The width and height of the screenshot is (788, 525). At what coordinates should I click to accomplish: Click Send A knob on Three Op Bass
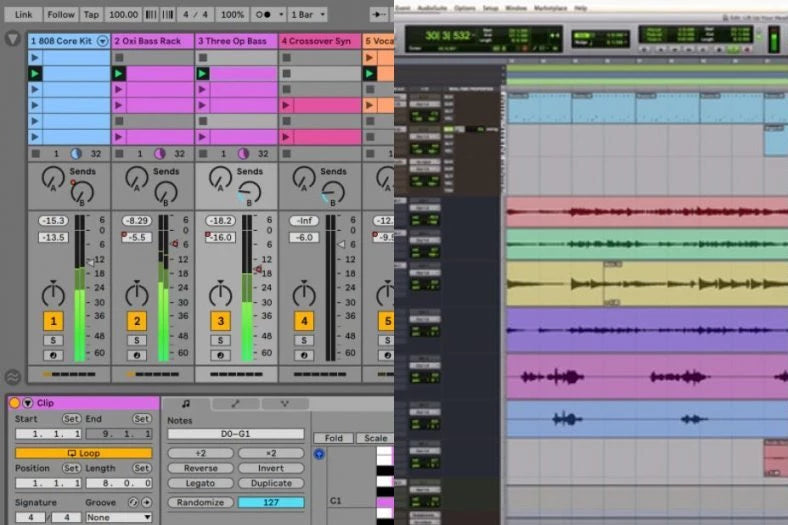[x=218, y=178]
